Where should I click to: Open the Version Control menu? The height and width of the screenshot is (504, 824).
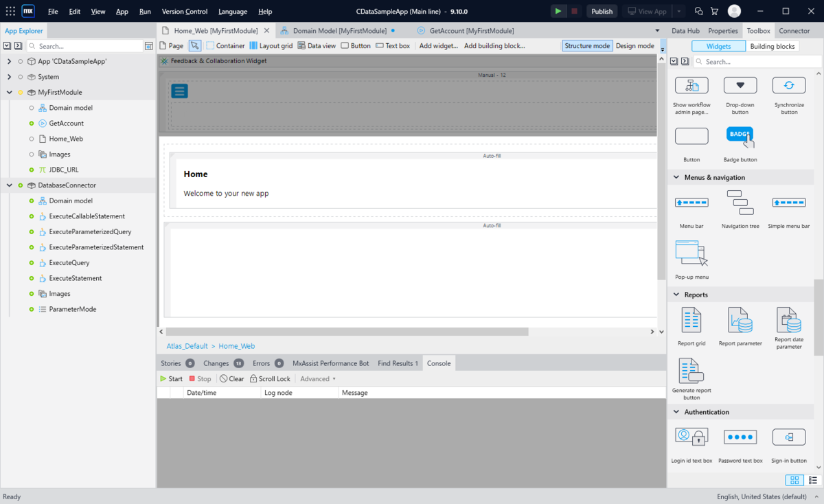[185, 12]
